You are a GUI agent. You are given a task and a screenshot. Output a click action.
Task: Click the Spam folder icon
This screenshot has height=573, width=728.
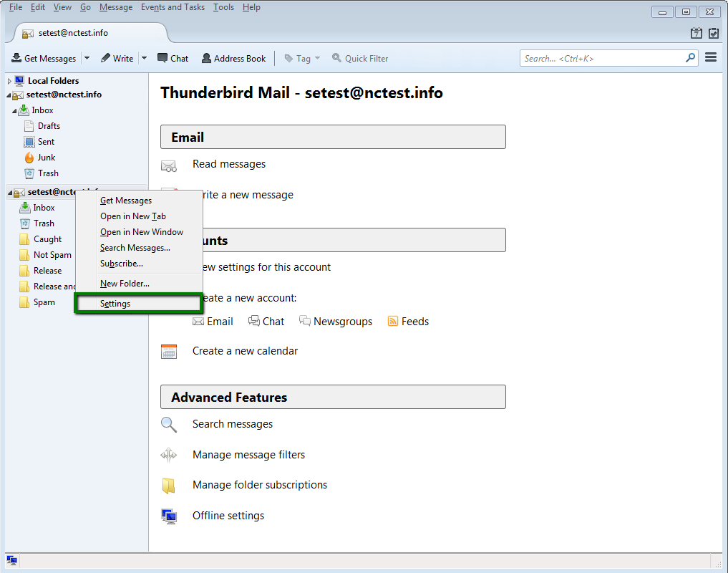pos(24,302)
